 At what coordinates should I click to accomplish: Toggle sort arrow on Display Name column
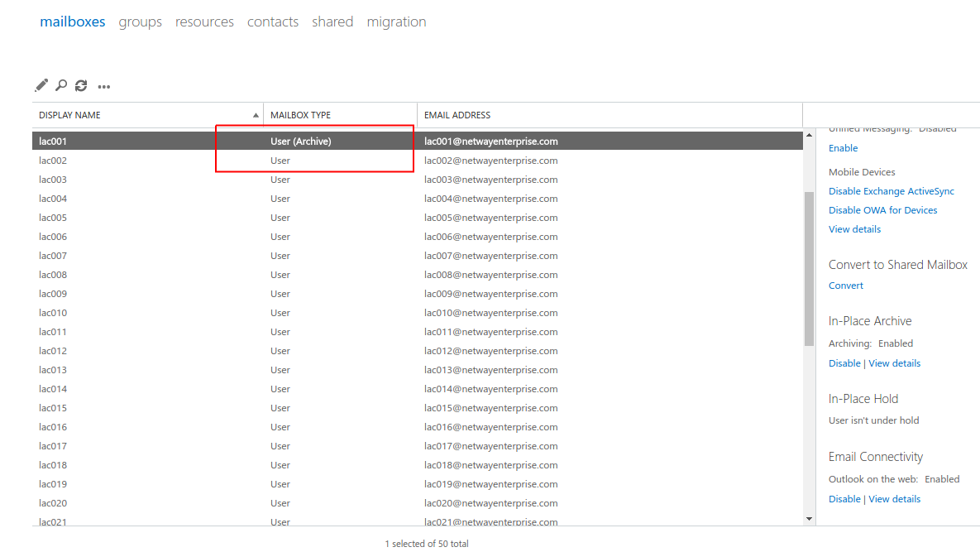point(256,115)
